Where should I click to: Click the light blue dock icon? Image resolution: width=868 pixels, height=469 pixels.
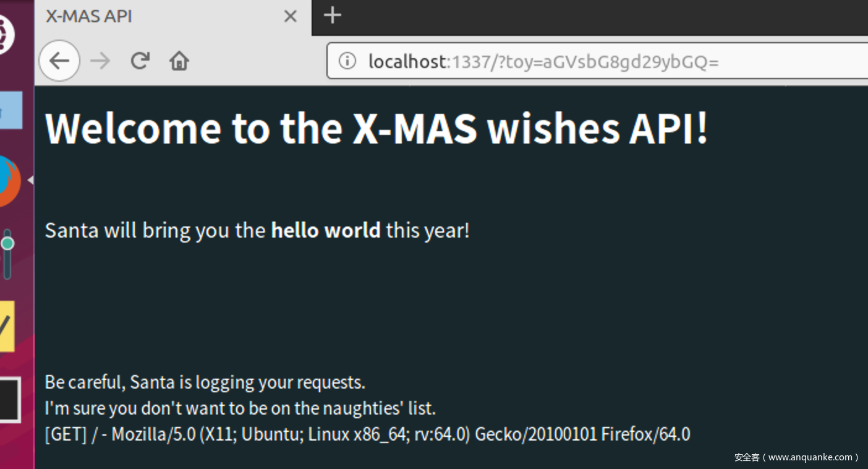[10, 110]
